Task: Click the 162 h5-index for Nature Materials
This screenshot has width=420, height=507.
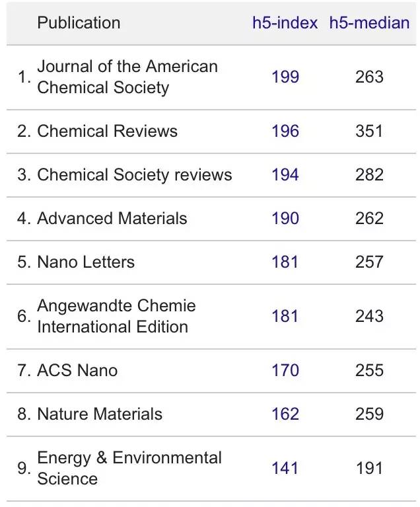Action: click(x=285, y=414)
